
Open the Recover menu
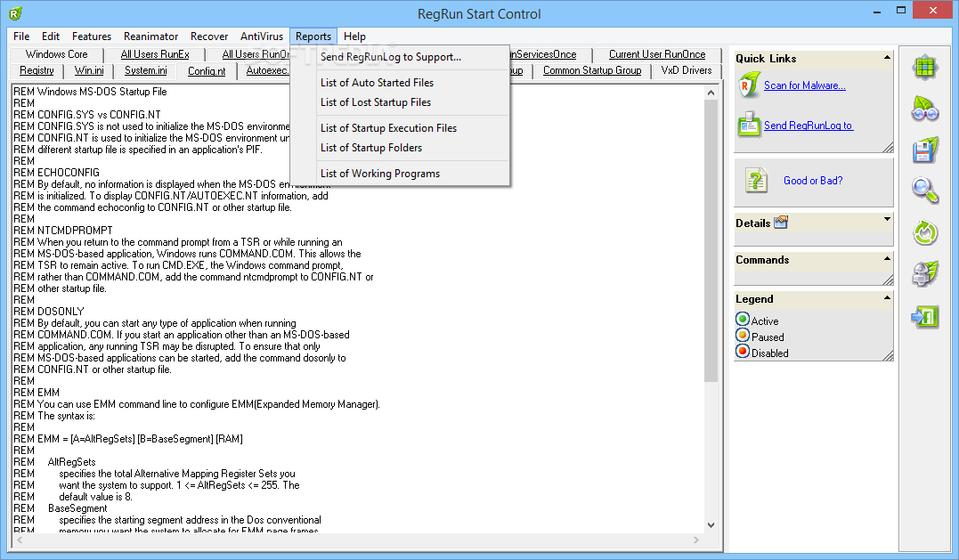click(209, 37)
